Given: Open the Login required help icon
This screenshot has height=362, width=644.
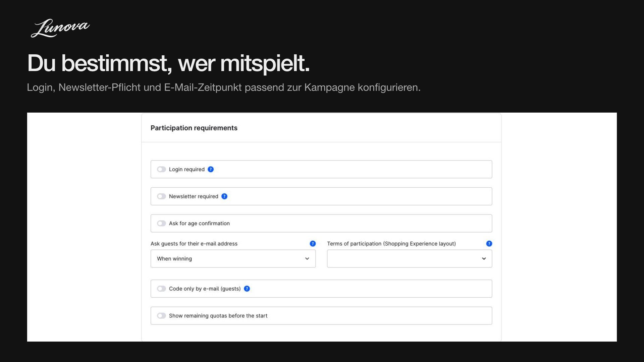Looking at the screenshot, I should pyautogui.click(x=211, y=169).
